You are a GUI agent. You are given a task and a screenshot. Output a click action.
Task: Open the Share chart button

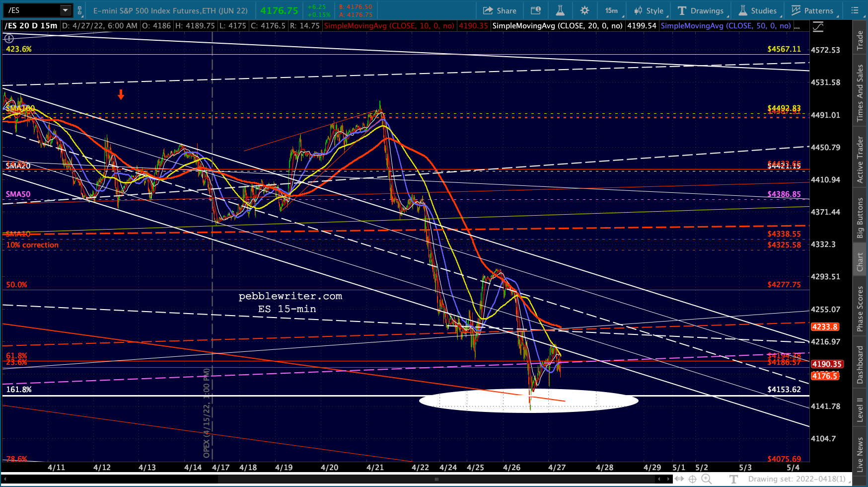click(500, 10)
